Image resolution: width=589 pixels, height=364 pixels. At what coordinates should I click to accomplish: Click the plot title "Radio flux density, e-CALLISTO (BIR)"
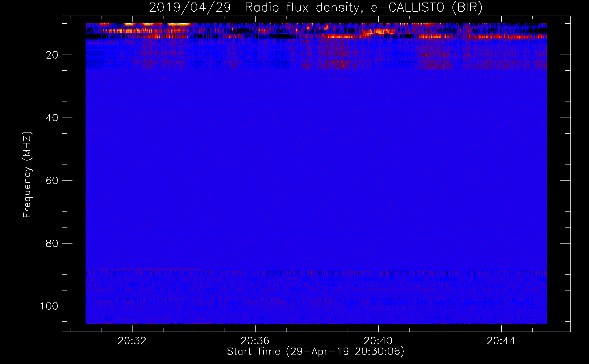(363, 8)
